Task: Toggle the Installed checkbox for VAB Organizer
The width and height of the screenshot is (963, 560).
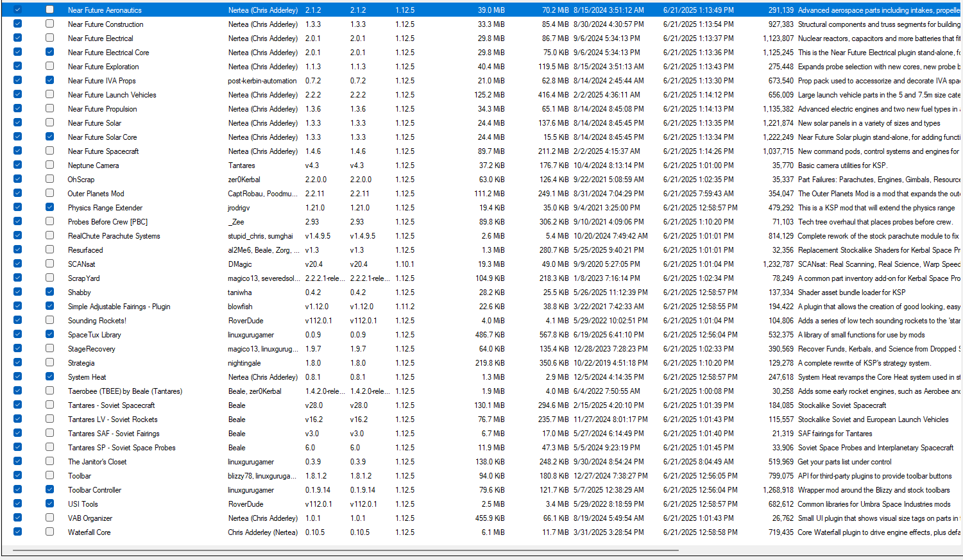Action: pyautogui.click(x=17, y=518)
